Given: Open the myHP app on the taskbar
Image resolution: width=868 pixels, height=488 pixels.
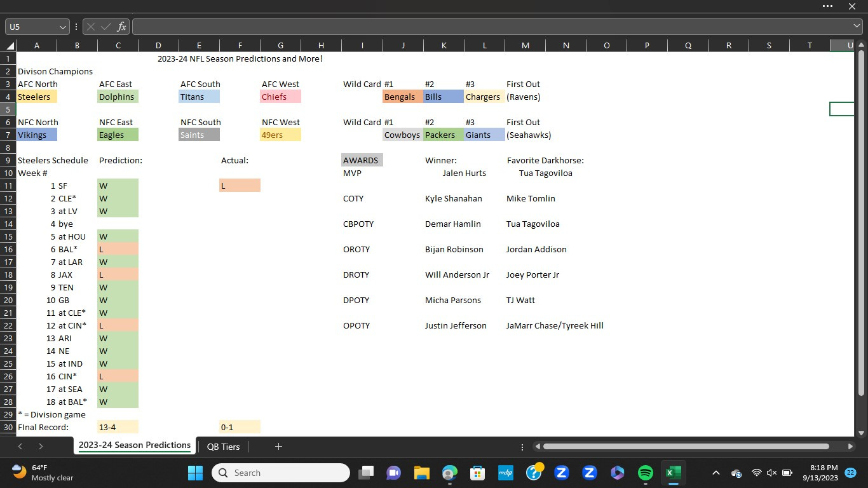Looking at the screenshot, I should (x=505, y=473).
